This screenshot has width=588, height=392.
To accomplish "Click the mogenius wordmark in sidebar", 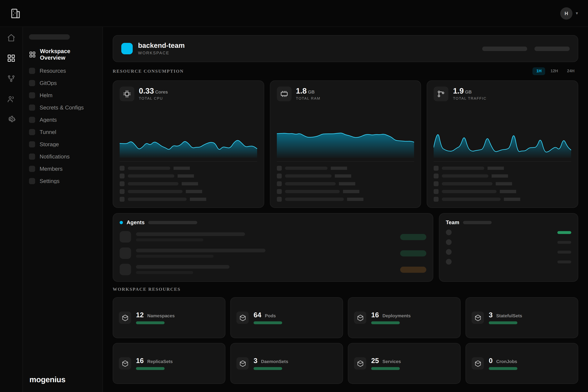I will point(47,380).
